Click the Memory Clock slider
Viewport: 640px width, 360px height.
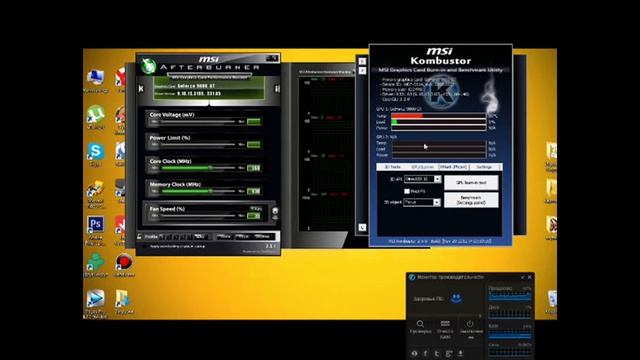pos(198,191)
